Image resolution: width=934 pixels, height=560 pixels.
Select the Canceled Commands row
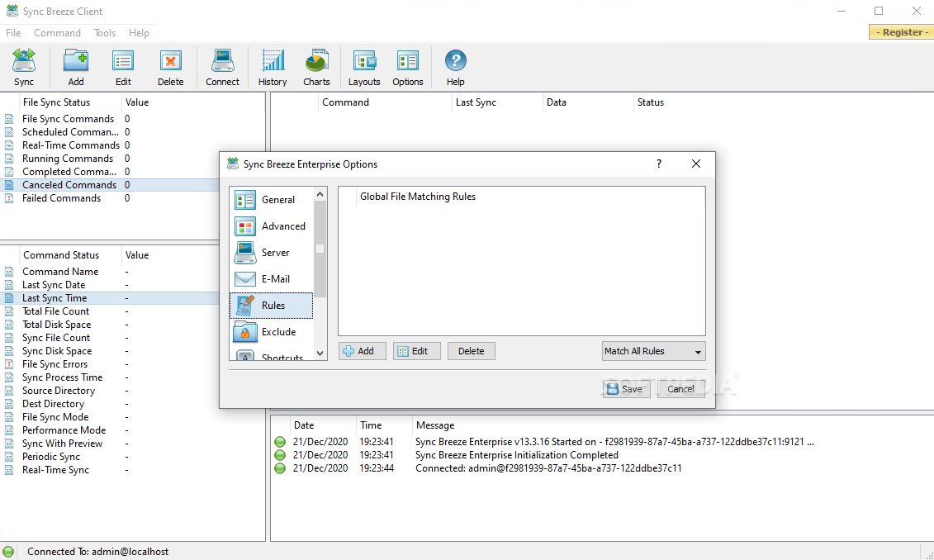pyautogui.click(x=111, y=185)
